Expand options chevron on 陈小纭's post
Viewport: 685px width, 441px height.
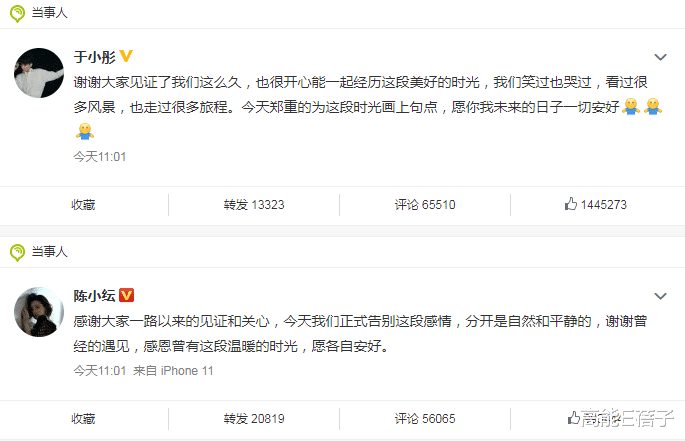click(660, 296)
